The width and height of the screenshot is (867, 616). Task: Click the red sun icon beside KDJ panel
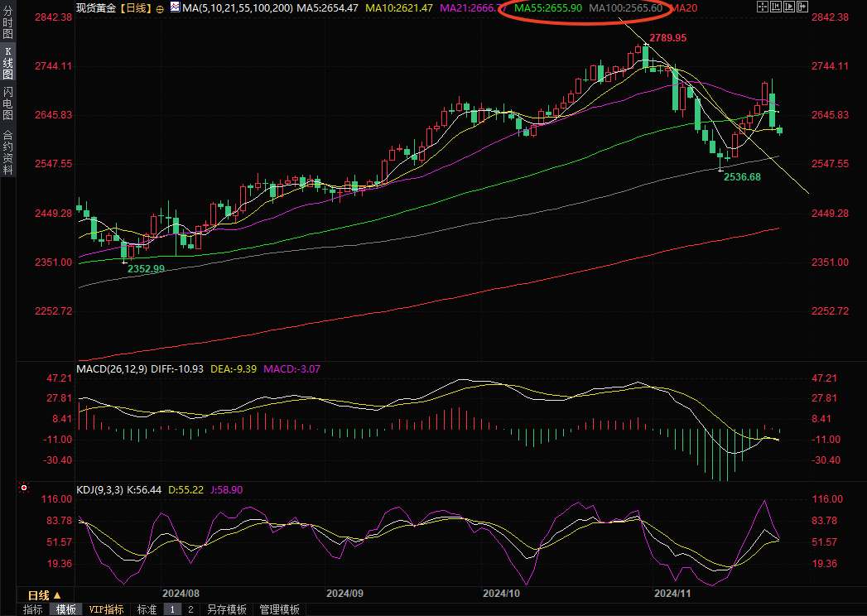point(24,488)
